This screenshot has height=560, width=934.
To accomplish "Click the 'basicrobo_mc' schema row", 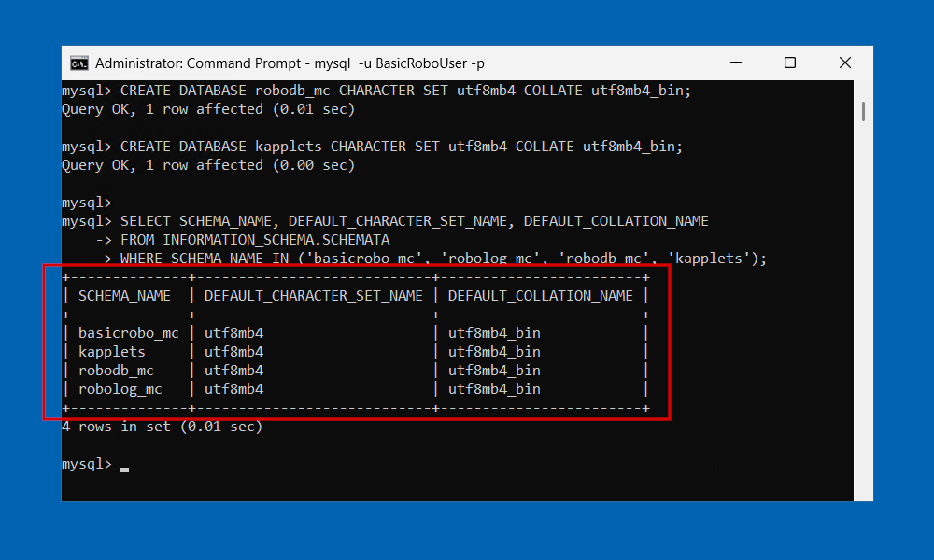I will 355,333.
